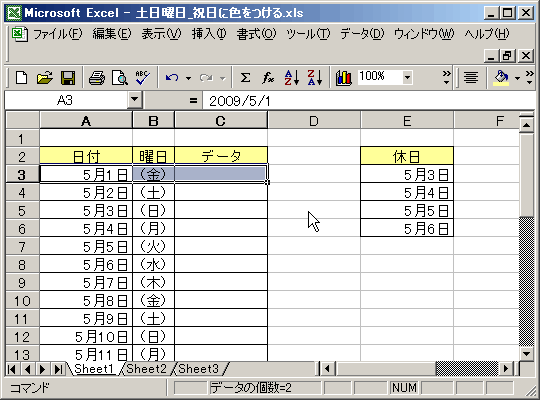Click the vertical scrollbar up arrow
The height and width of the screenshot is (400, 540).
pyautogui.click(x=526, y=124)
